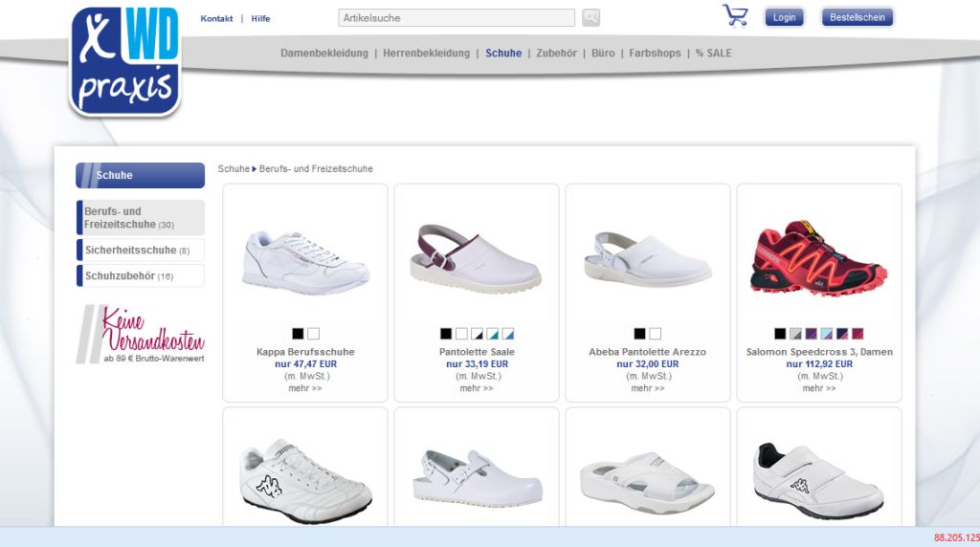Open the Kontakt link
Image resolution: width=980 pixels, height=547 pixels.
pos(216,19)
